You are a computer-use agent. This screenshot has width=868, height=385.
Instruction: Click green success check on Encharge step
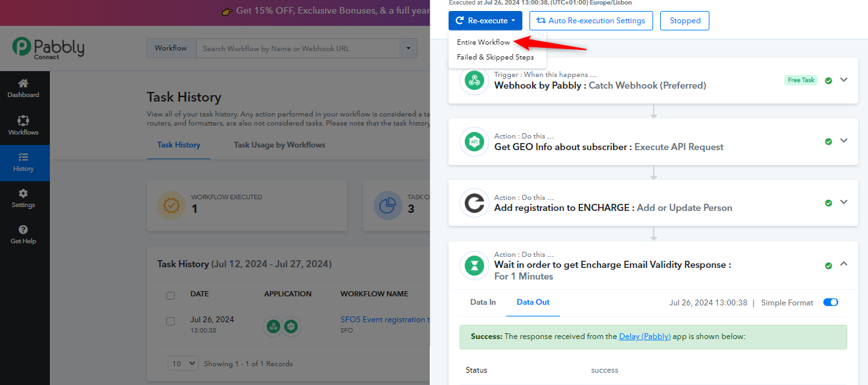(x=829, y=203)
